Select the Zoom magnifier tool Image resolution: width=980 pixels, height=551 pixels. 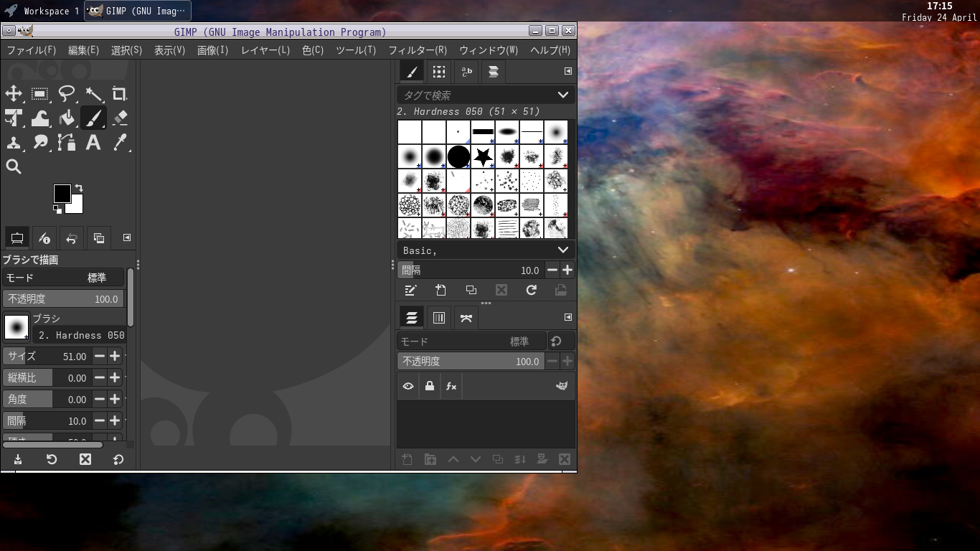click(14, 167)
